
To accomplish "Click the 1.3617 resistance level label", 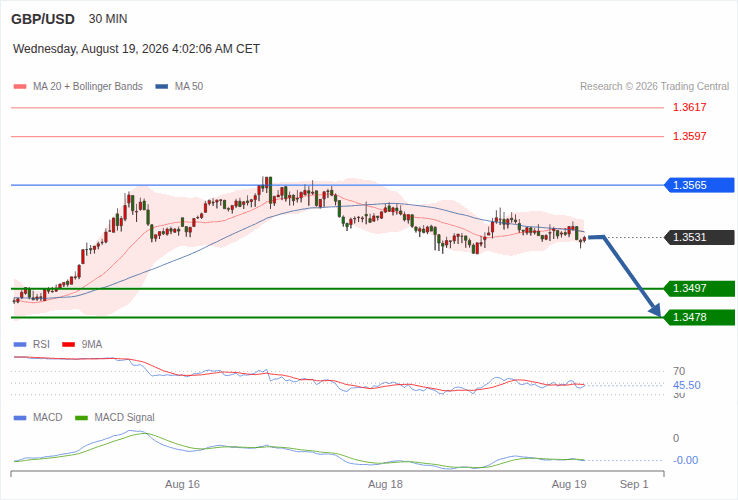I will (690, 107).
